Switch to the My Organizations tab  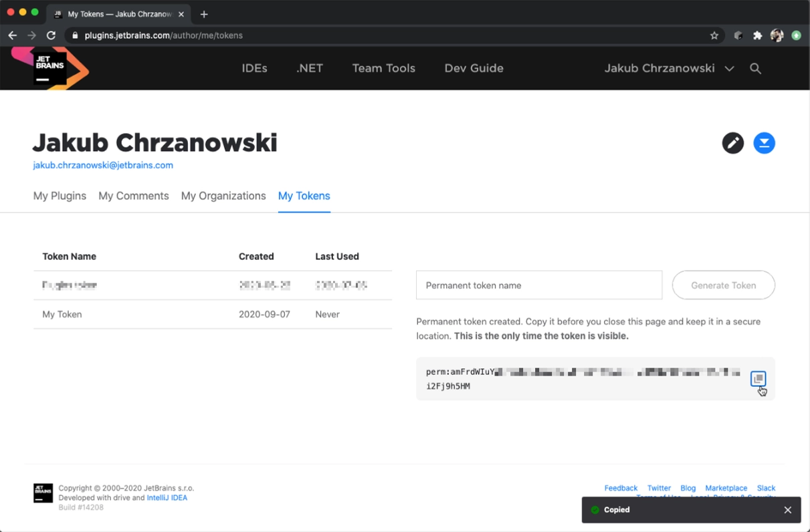coord(223,196)
